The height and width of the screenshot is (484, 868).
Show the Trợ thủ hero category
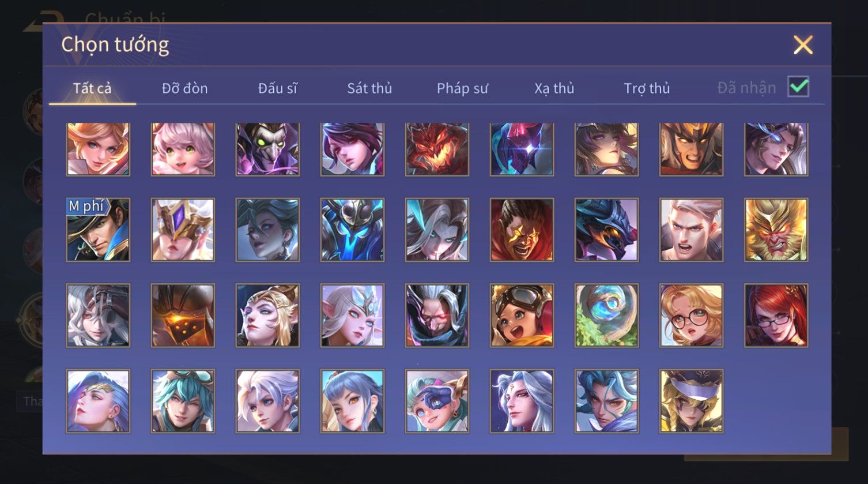[x=647, y=88]
